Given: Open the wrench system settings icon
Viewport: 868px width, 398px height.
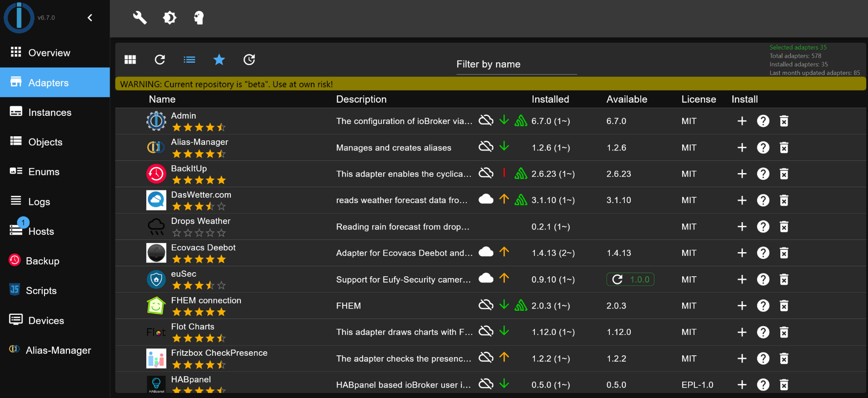Looking at the screenshot, I should click(140, 18).
